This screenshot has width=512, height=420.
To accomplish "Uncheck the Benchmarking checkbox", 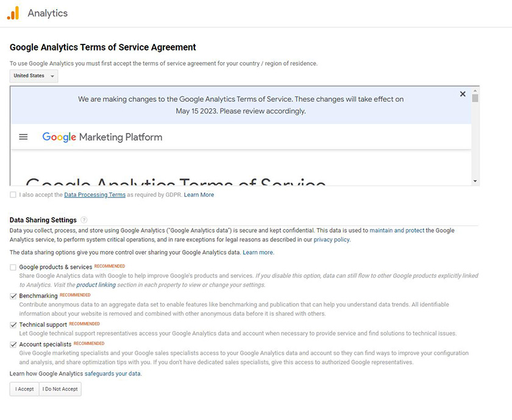I will (13, 296).
